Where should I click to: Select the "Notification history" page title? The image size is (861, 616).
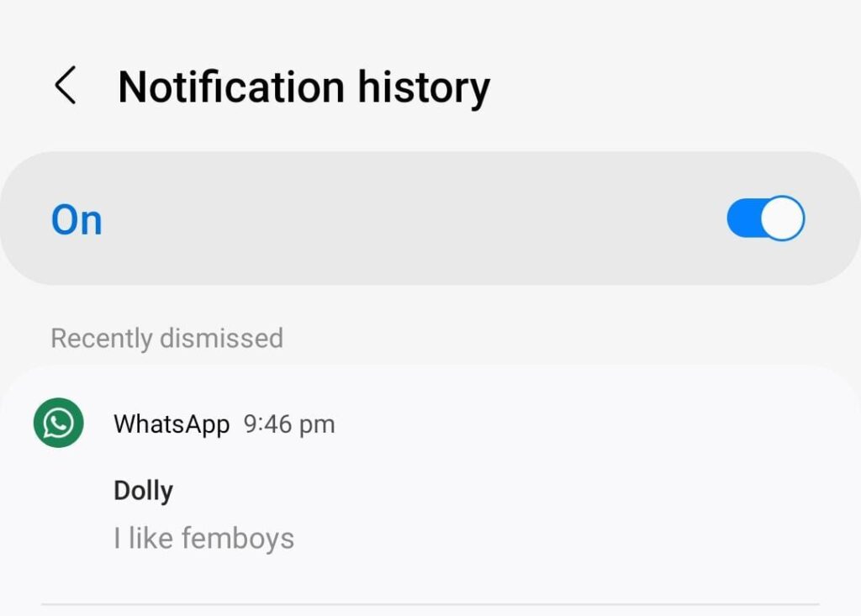coord(304,87)
